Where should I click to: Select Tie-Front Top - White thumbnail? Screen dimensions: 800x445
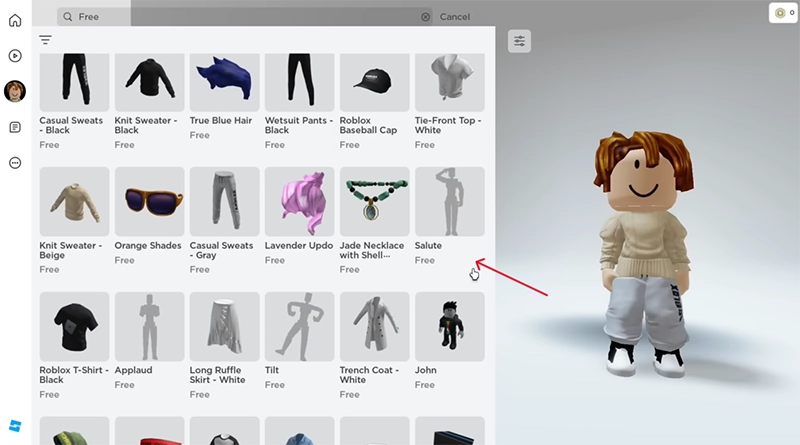(449, 82)
